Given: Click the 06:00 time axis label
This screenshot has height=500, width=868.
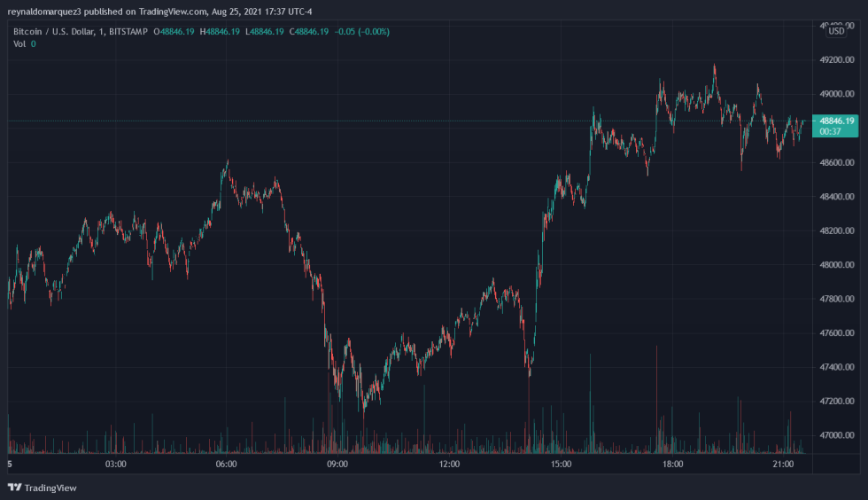Looking at the screenshot, I should click(x=226, y=464).
